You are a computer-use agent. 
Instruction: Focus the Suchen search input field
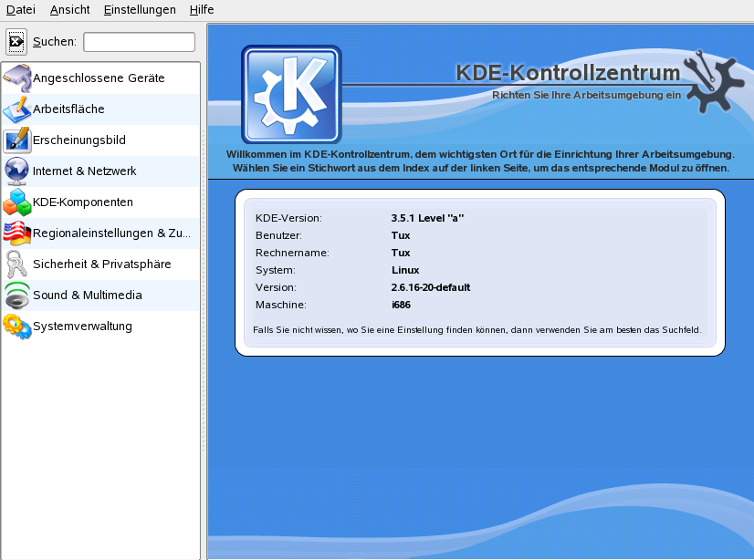click(139, 42)
